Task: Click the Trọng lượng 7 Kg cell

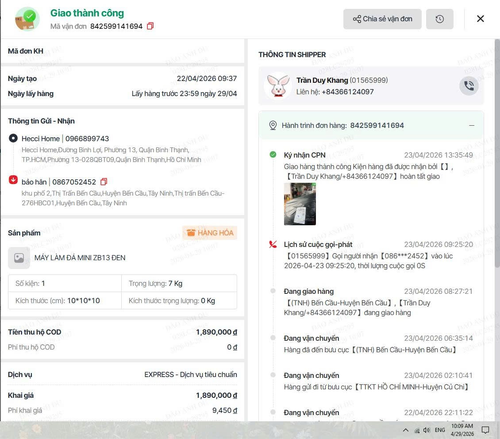Action: [x=179, y=283]
